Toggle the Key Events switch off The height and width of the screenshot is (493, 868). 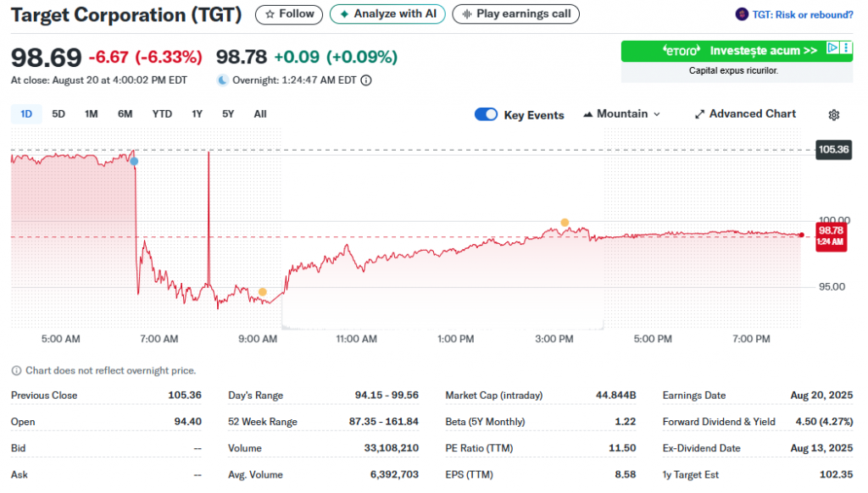486,114
